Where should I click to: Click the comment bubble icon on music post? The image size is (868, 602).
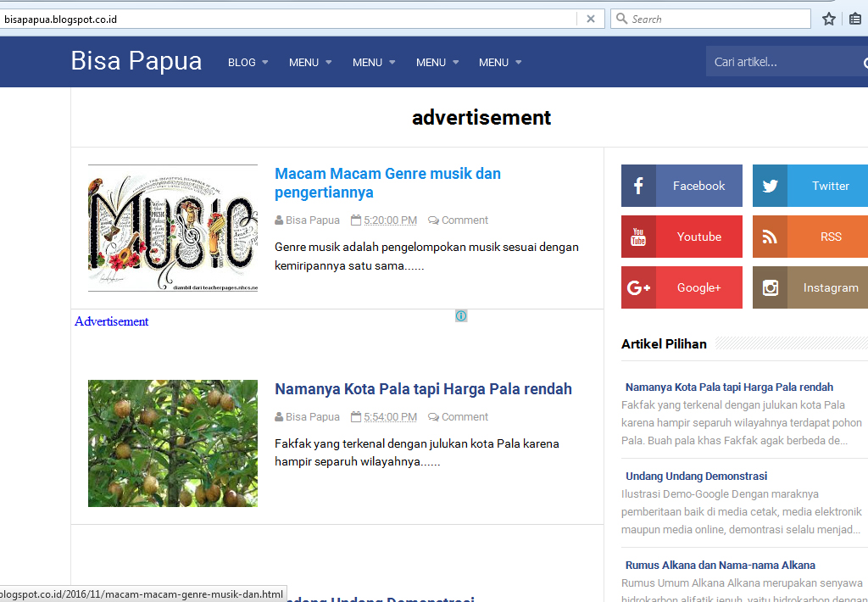433,220
